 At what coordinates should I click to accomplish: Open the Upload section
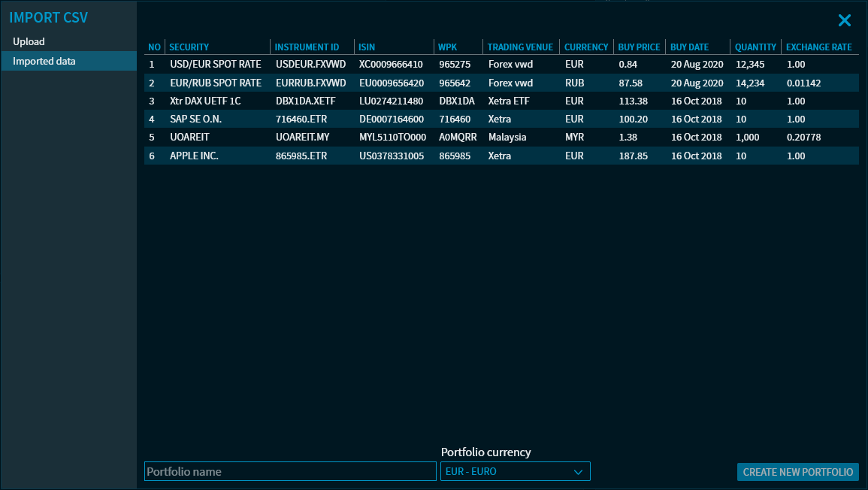(x=29, y=41)
